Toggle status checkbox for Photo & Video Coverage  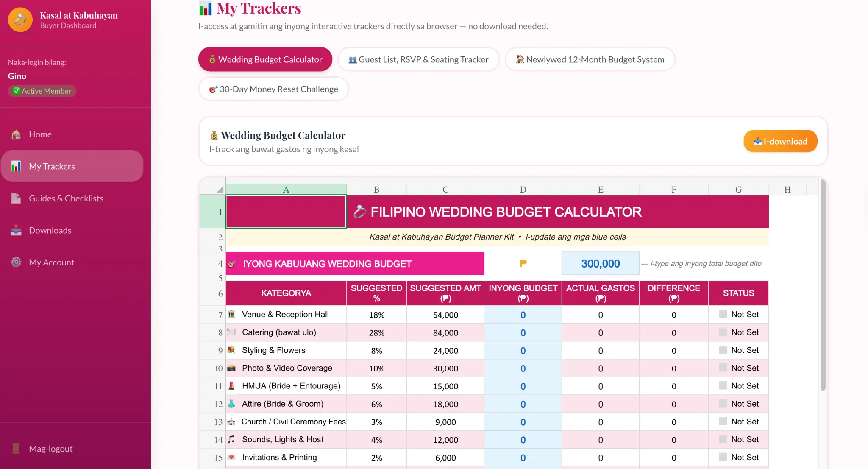coord(723,367)
